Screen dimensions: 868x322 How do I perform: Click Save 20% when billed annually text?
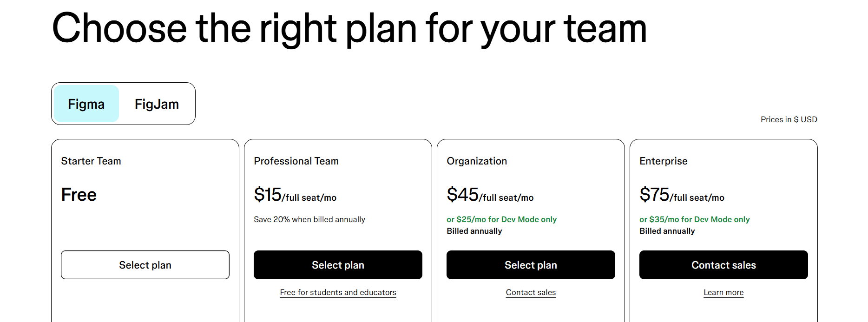[x=309, y=219]
